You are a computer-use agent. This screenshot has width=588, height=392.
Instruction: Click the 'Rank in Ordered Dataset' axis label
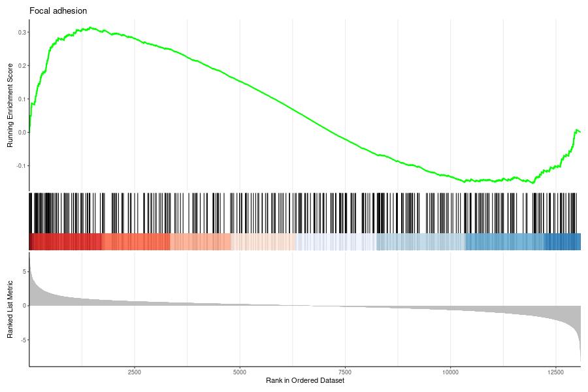(x=305, y=380)
